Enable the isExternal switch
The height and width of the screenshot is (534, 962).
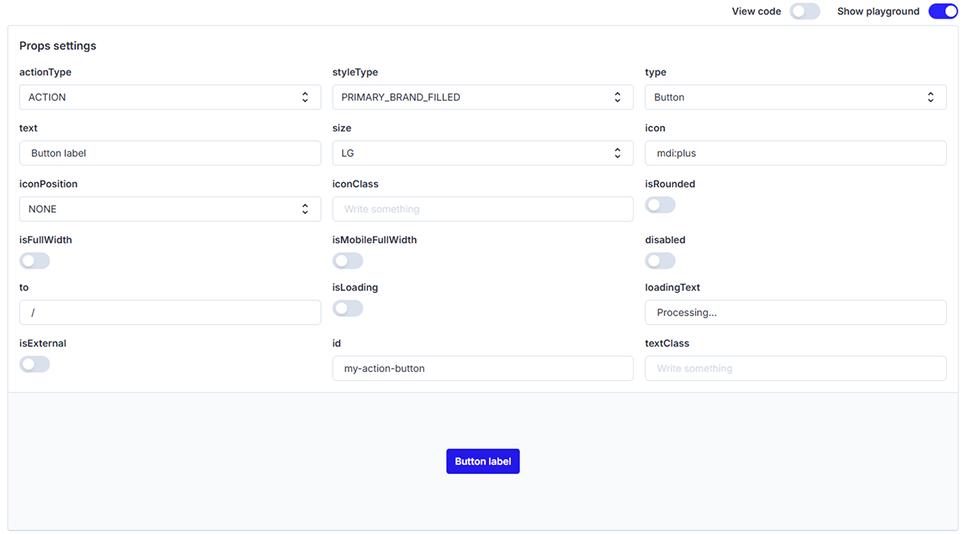point(34,364)
